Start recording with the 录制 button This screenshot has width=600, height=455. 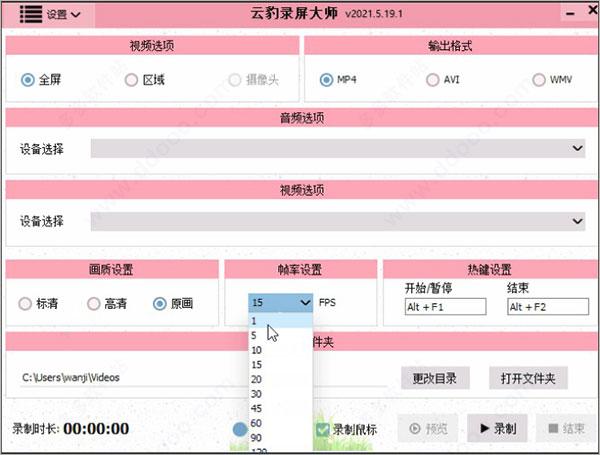coord(497,428)
